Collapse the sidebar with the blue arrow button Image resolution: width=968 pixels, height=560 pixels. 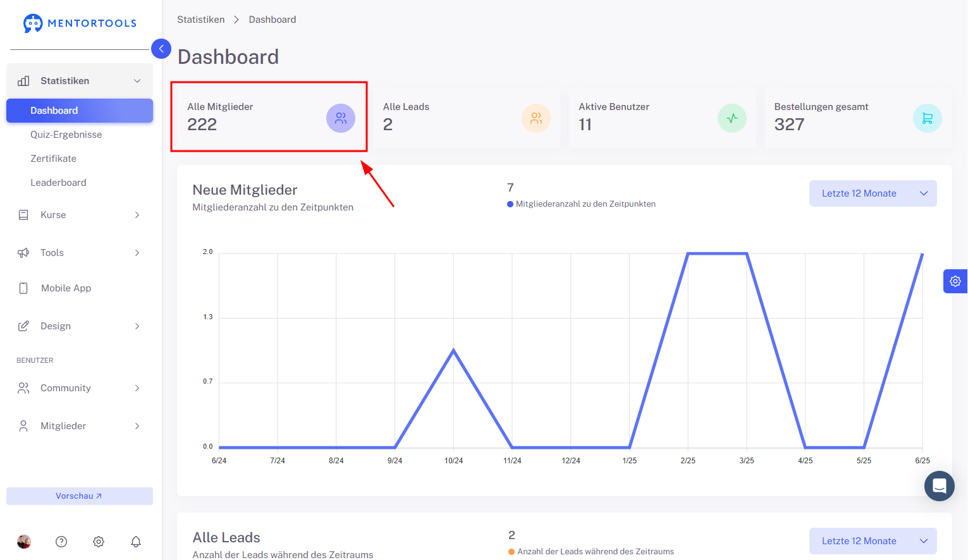161,49
